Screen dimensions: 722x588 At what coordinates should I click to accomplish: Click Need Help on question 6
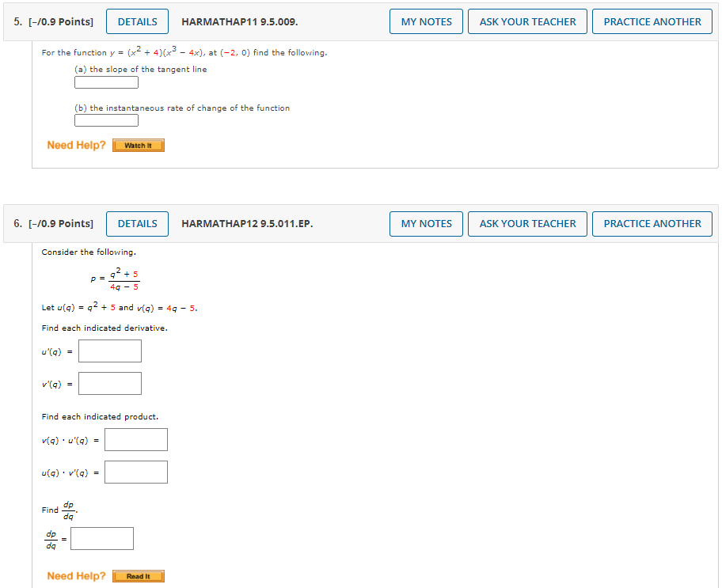(75, 575)
